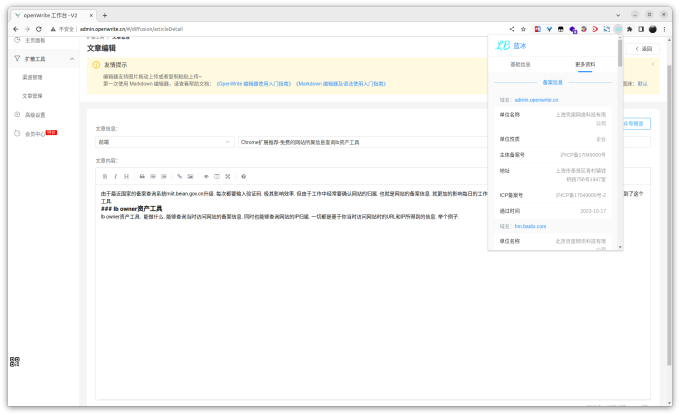Toggle bold formatting in the editor toolbar
680x415 pixels.
pyautogui.click(x=104, y=176)
